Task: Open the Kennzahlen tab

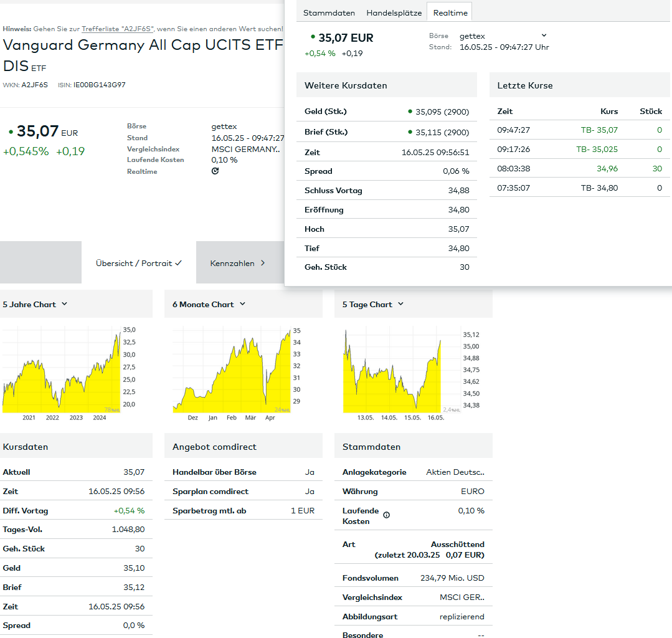Action: click(240, 262)
